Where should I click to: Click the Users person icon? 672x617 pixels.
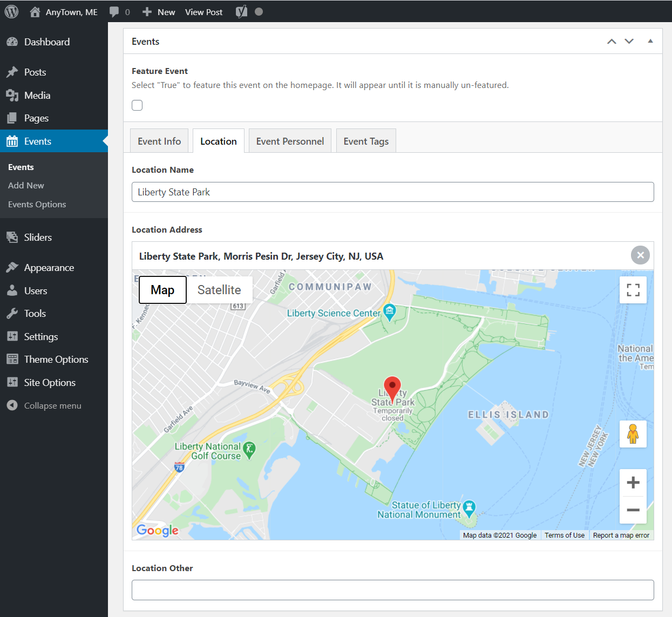(x=12, y=290)
